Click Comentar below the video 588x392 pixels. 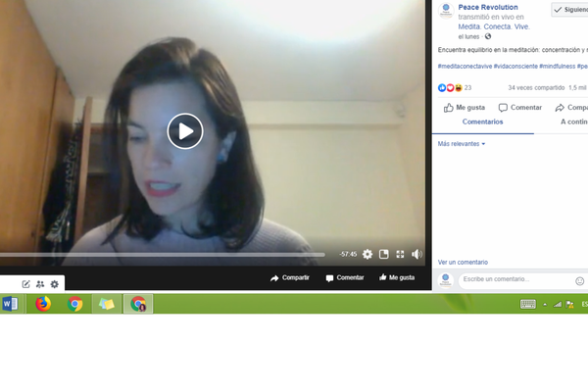[x=345, y=278]
